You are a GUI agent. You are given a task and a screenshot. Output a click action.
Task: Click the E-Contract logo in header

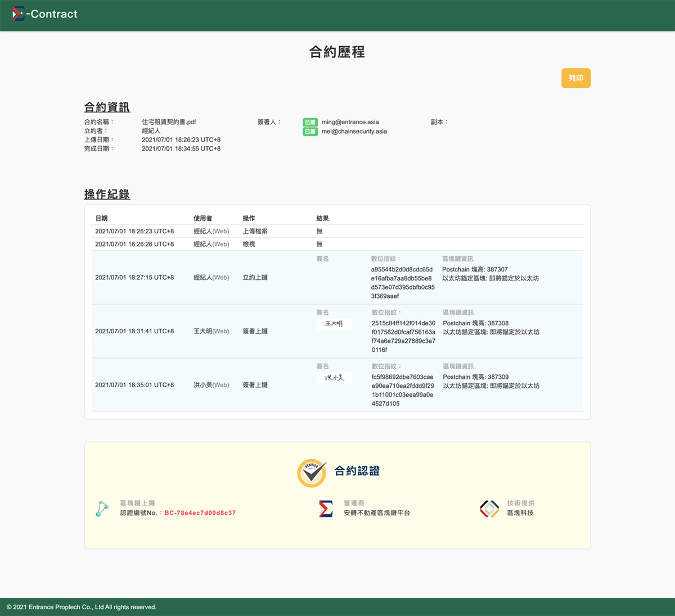point(45,14)
